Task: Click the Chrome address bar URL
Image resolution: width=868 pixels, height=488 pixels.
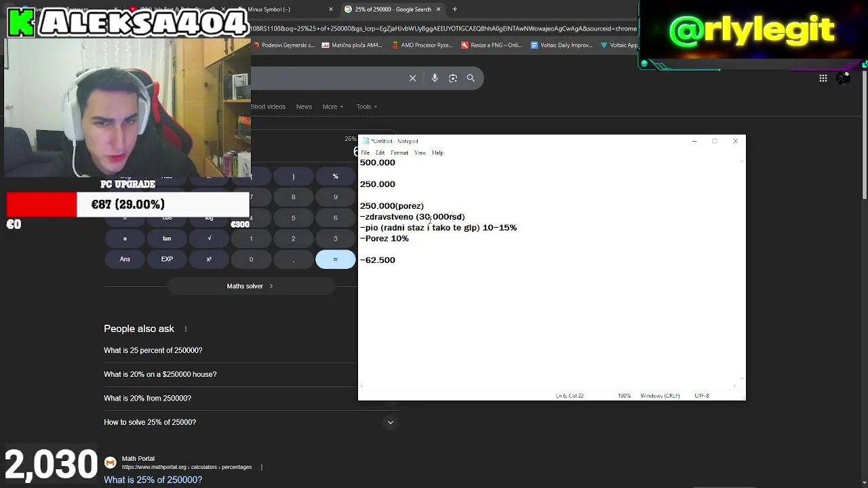Action: 444,28
